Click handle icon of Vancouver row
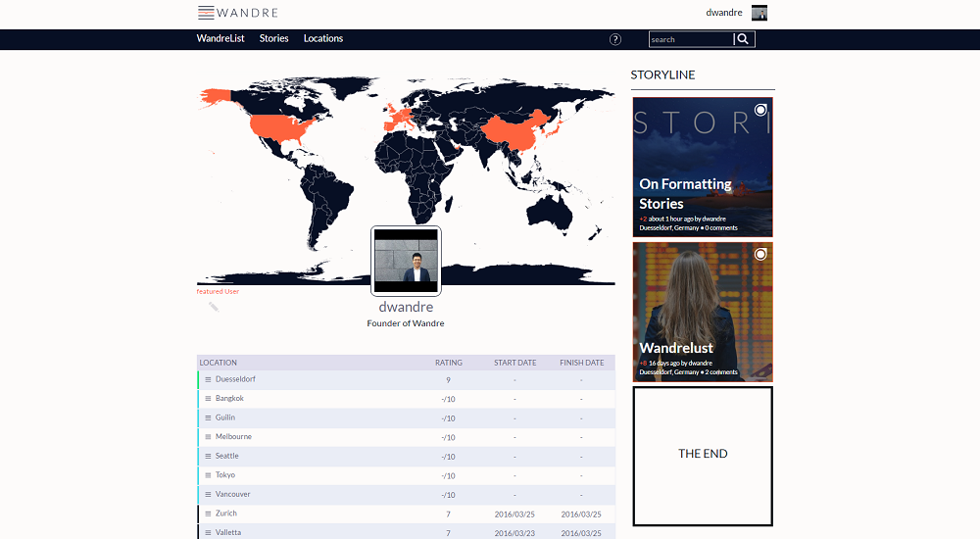 pos(208,495)
